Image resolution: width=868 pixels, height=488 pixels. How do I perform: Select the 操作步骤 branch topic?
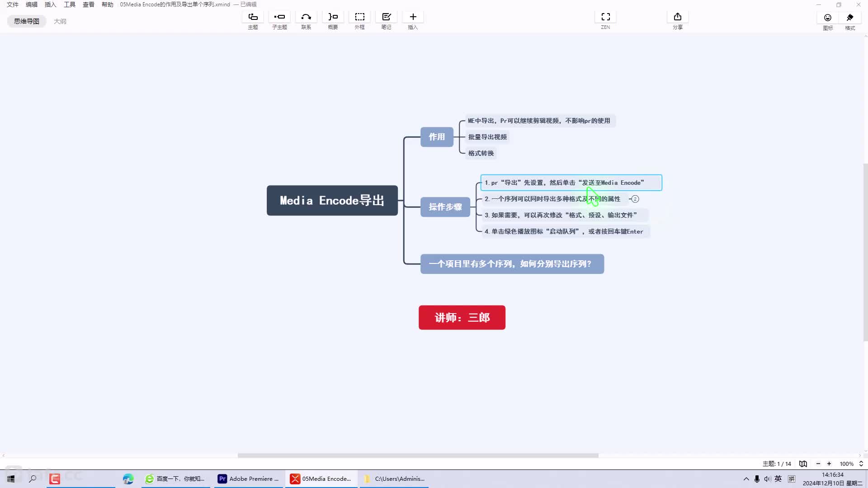(x=445, y=207)
